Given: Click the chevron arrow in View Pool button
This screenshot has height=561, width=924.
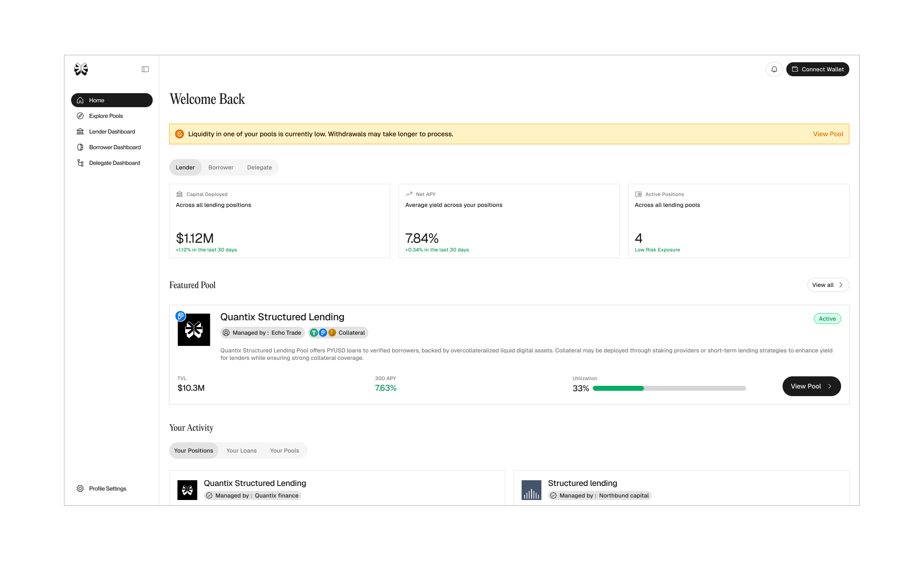Looking at the screenshot, I should tap(830, 386).
